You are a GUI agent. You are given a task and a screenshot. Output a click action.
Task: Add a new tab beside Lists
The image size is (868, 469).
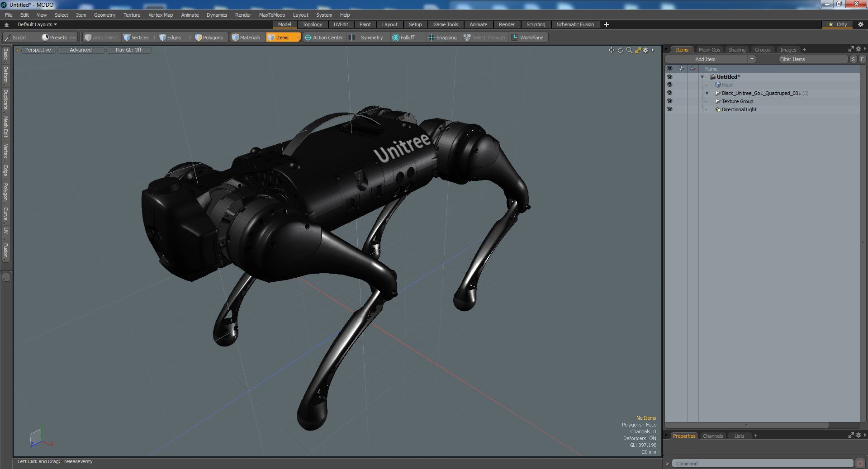[x=755, y=436]
